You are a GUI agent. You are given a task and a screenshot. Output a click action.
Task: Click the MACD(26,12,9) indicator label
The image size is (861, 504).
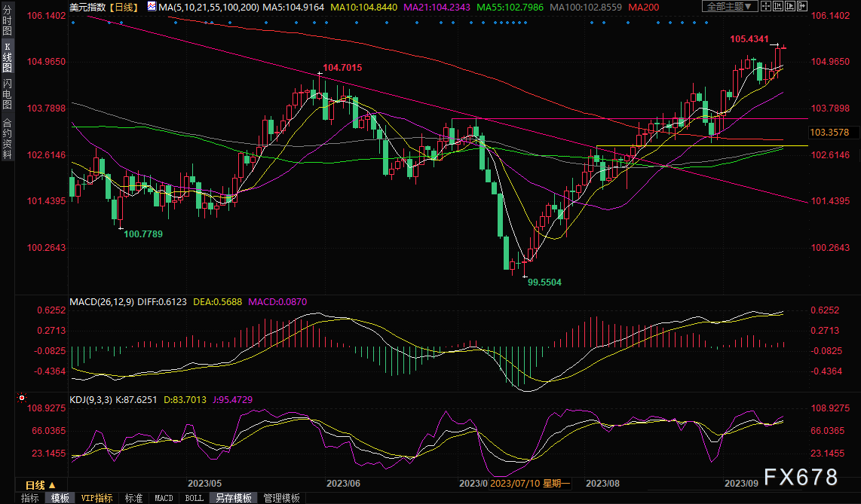coord(102,301)
